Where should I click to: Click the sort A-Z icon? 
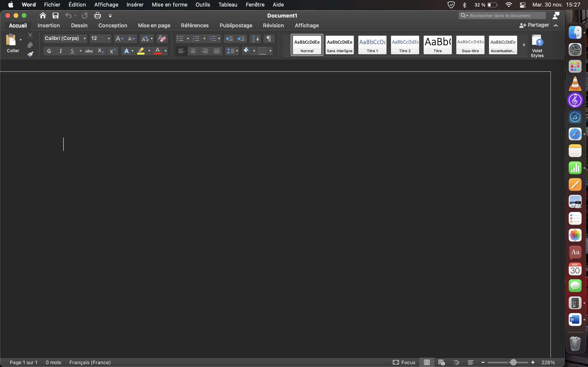click(x=255, y=38)
